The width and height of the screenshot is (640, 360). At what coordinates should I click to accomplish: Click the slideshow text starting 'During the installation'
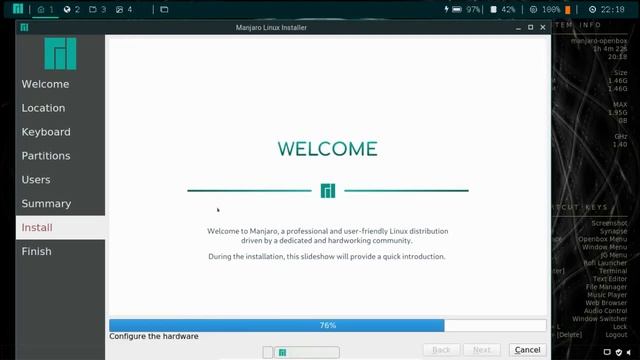coord(327,256)
